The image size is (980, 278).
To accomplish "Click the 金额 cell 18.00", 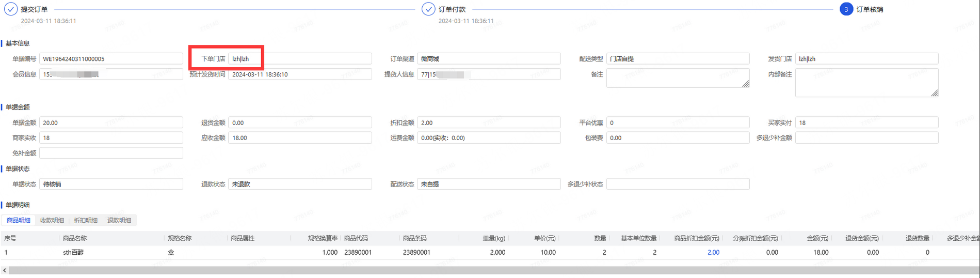I will click(821, 253).
